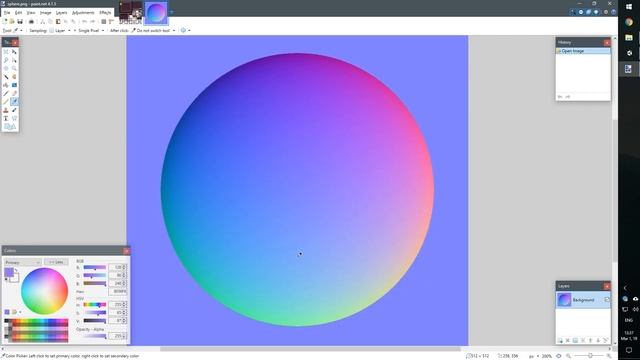Select the Pan hand tool

point(14,77)
